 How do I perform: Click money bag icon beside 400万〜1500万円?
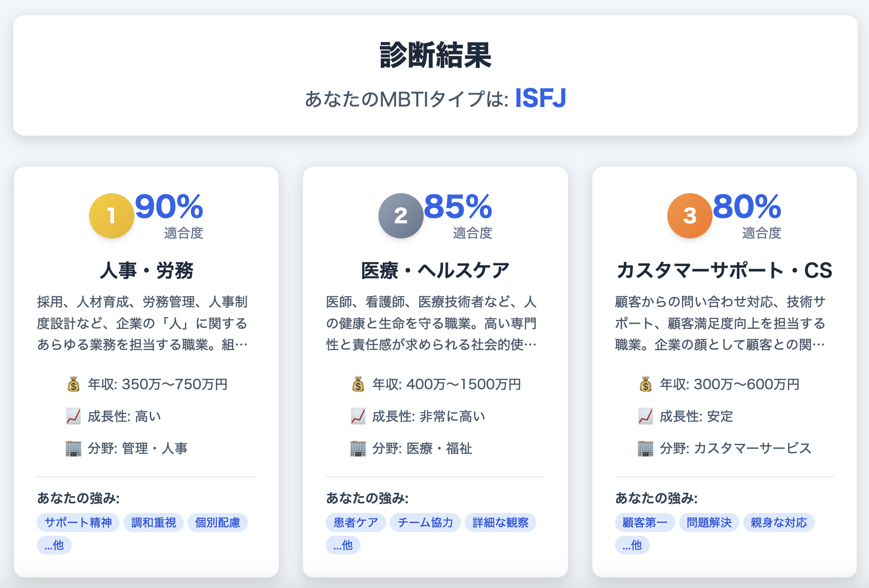(x=358, y=384)
